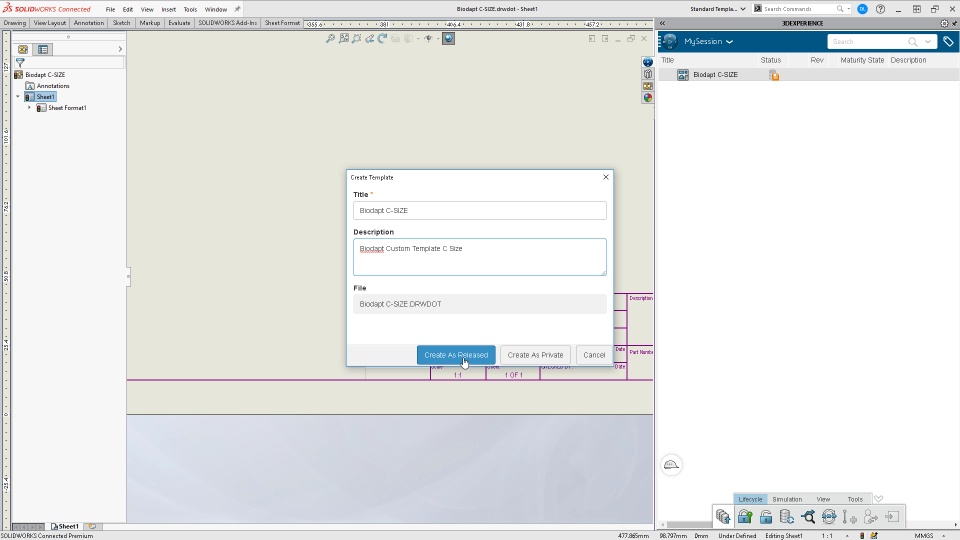Click the Maturity State column header
Screen dimensions: 960x540
[x=862, y=60]
